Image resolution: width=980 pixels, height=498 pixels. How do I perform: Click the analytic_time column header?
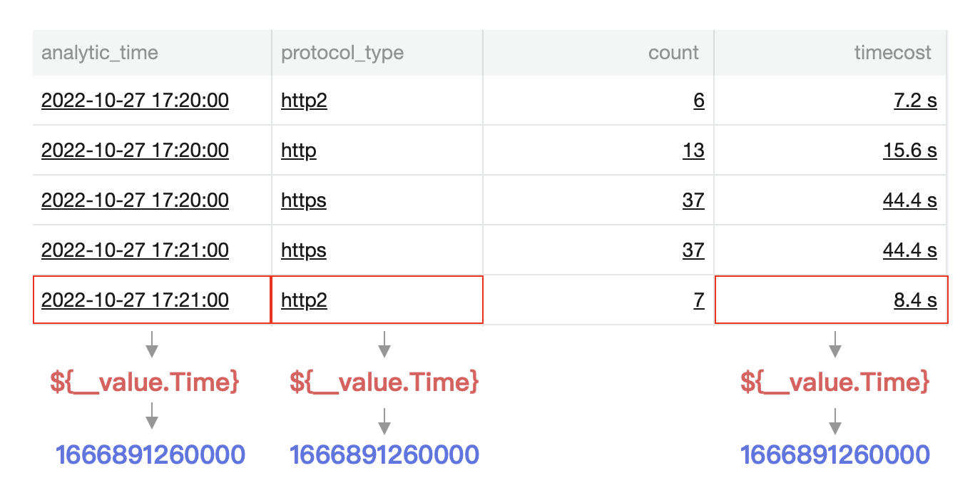[100, 53]
